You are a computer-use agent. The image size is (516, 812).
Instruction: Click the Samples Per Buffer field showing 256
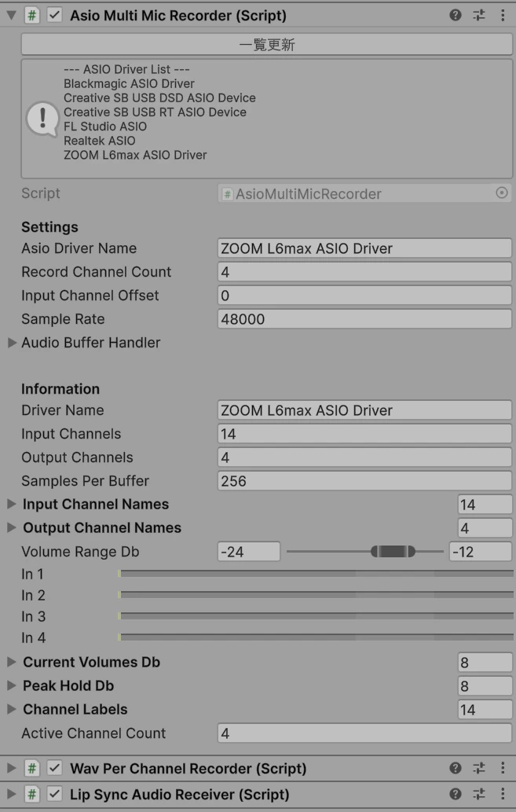365,481
